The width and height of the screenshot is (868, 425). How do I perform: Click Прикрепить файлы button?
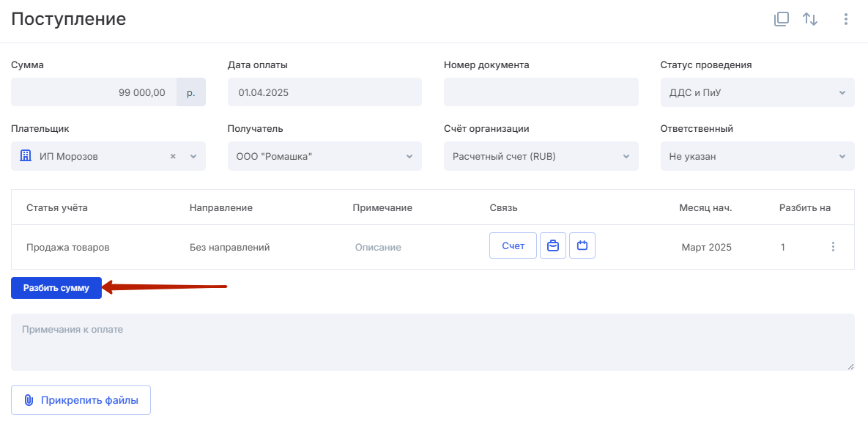tap(81, 400)
